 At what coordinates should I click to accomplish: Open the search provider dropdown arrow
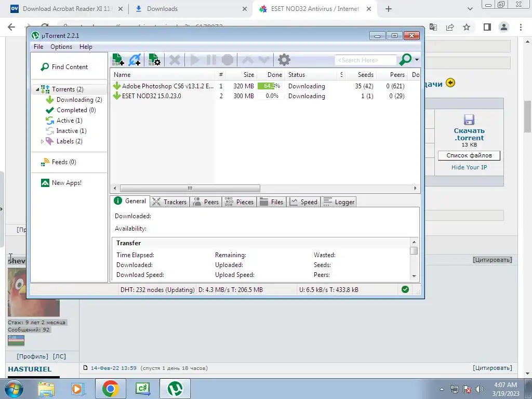tap(417, 60)
